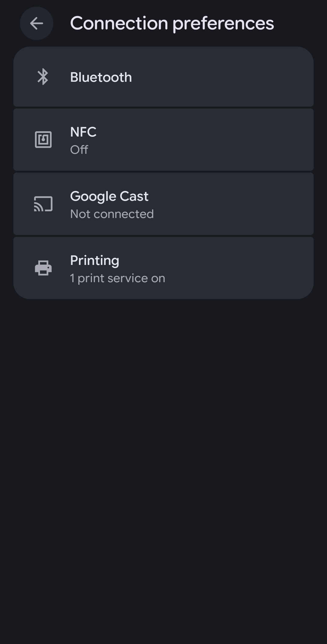The width and height of the screenshot is (327, 644).
Task: Click the NFC "Off" status text
Action: point(79,150)
